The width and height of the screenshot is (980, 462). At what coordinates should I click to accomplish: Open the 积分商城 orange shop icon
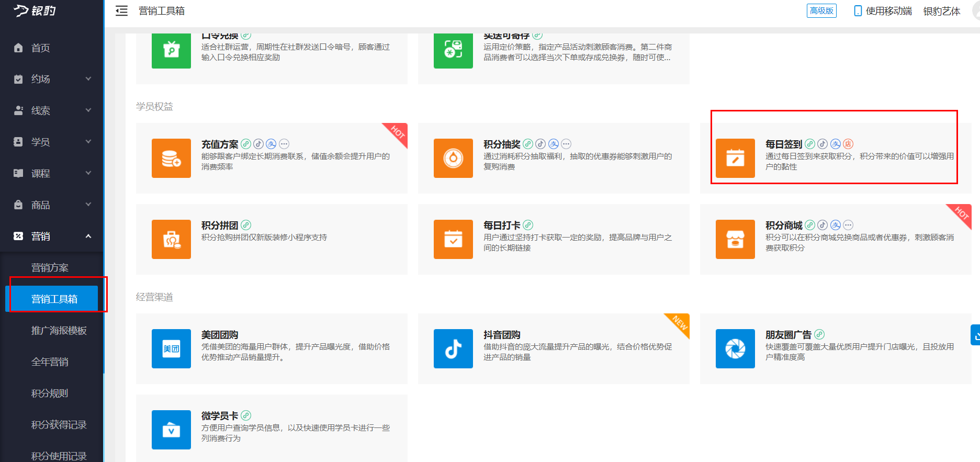tap(735, 239)
